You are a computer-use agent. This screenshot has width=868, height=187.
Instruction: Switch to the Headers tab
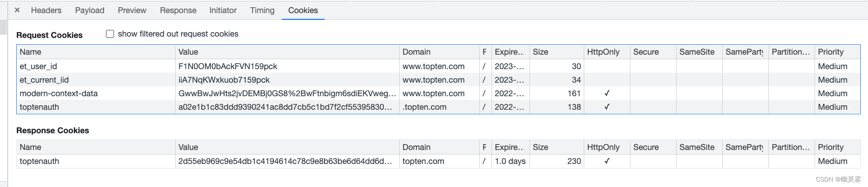click(x=46, y=10)
